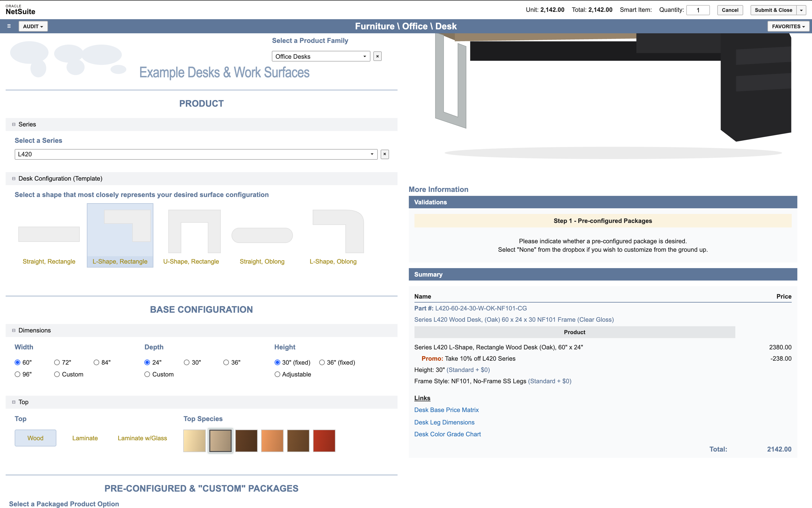This screenshot has height=508, width=812.
Task: Choose 96" width radio button
Action: pyautogui.click(x=17, y=374)
